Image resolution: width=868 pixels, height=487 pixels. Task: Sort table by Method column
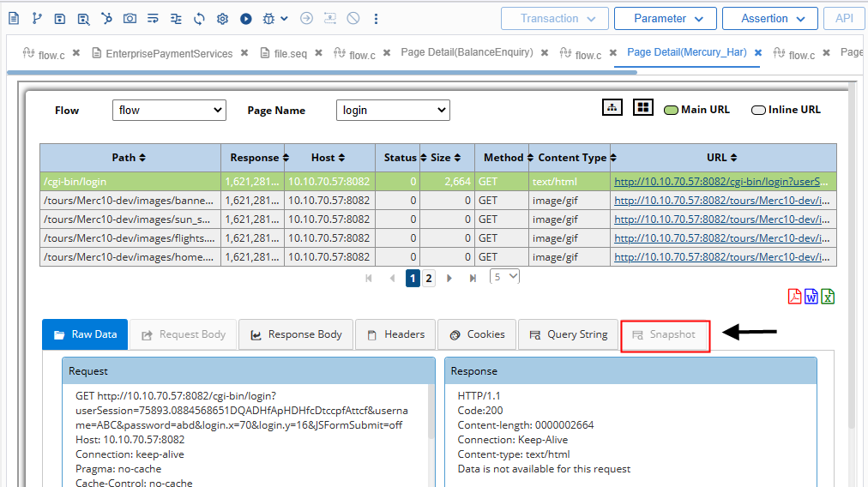point(530,158)
